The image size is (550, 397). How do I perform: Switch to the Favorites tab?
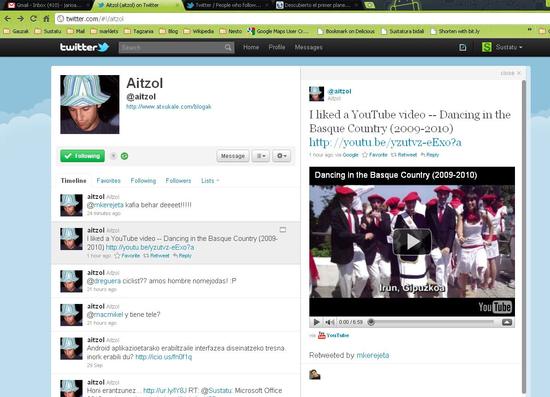click(108, 181)
